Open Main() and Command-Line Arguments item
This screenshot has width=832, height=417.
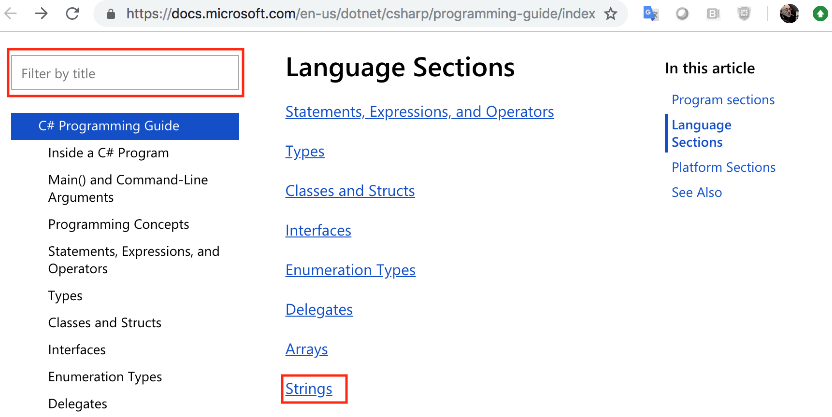(x=128, y=188)
